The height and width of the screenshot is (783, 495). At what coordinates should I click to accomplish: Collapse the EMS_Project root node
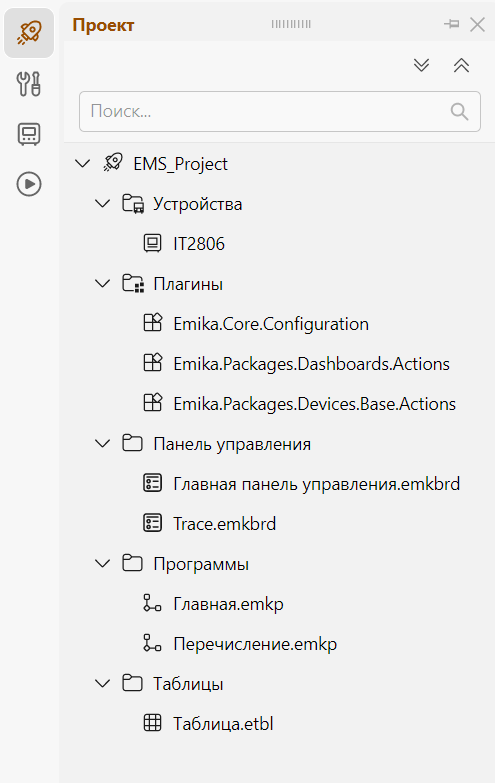tap(82, 163)
